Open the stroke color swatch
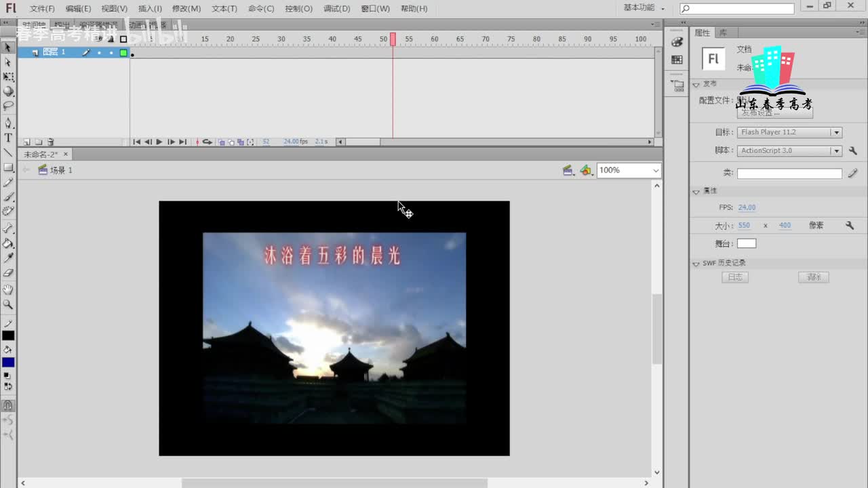868x488 pixels. pos(8,335)
